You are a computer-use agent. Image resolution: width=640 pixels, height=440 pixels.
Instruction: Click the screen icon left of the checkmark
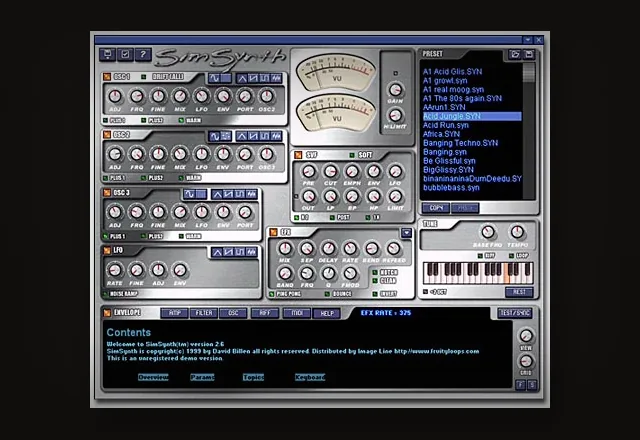pyautogui.click(x=107, y=54)
